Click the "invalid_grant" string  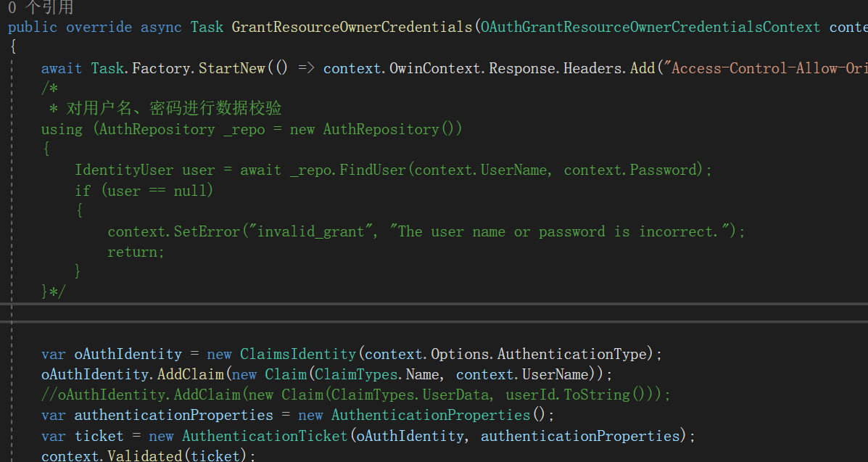310,231
